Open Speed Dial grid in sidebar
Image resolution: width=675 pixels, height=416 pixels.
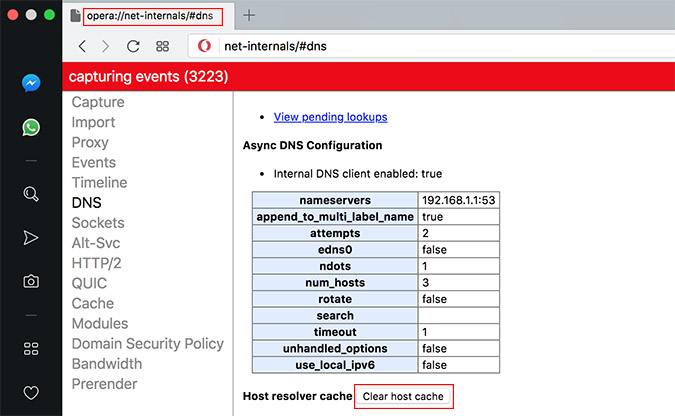(31, 348)
